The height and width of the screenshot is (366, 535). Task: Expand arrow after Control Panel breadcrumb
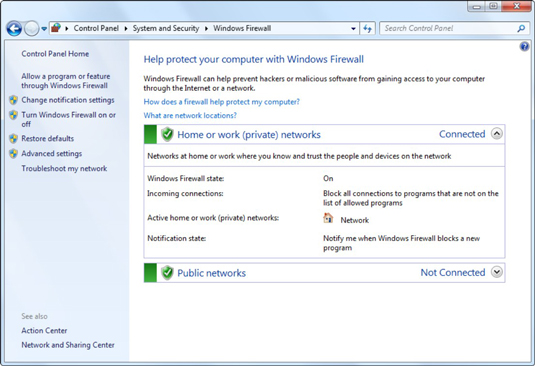point(126,29)
